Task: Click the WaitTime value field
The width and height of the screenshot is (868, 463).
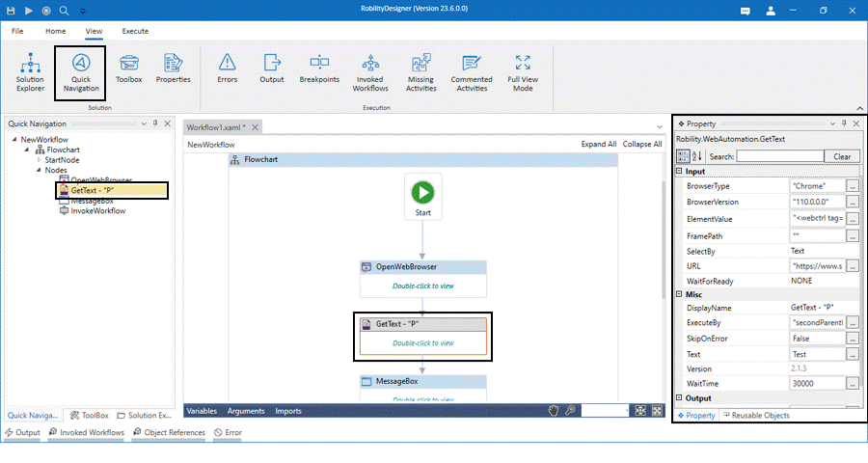Action: point(817,383)
